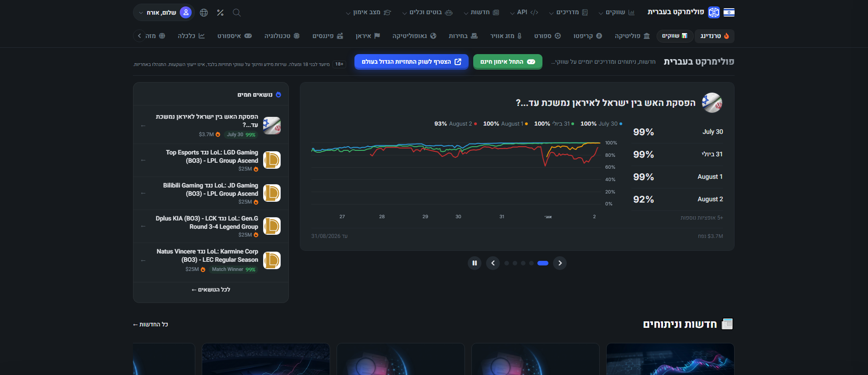Toggle the 'July 30' series in chart legend

602,124
